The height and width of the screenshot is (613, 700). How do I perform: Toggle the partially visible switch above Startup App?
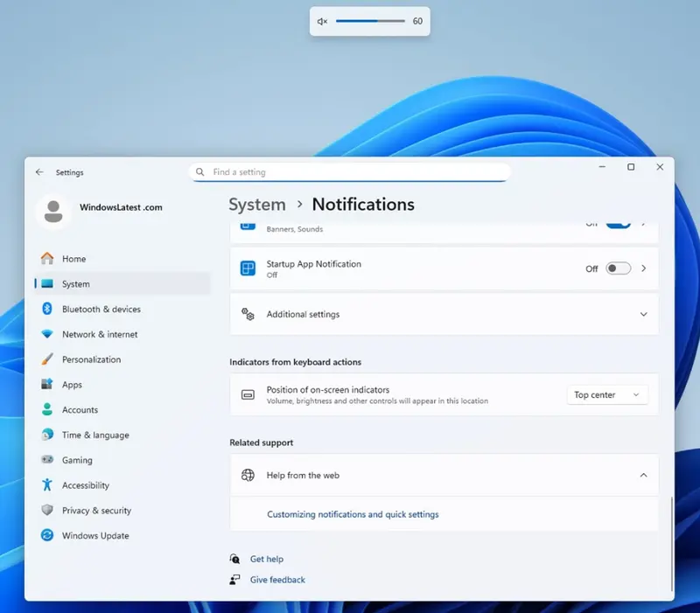coord(618,224)
